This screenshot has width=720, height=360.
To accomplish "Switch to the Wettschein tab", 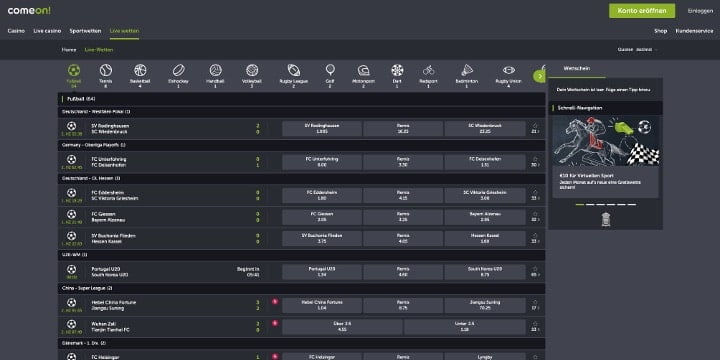I will (x=577, y=68).
